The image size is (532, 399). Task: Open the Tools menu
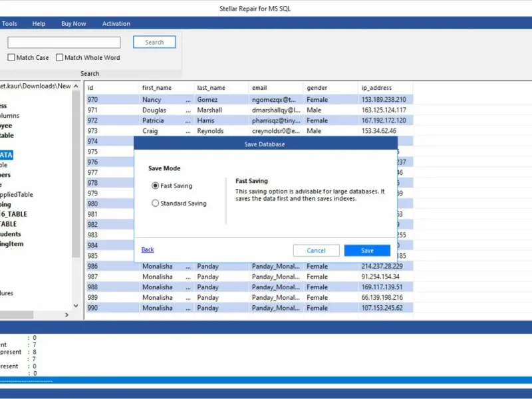tap(9, 24)
